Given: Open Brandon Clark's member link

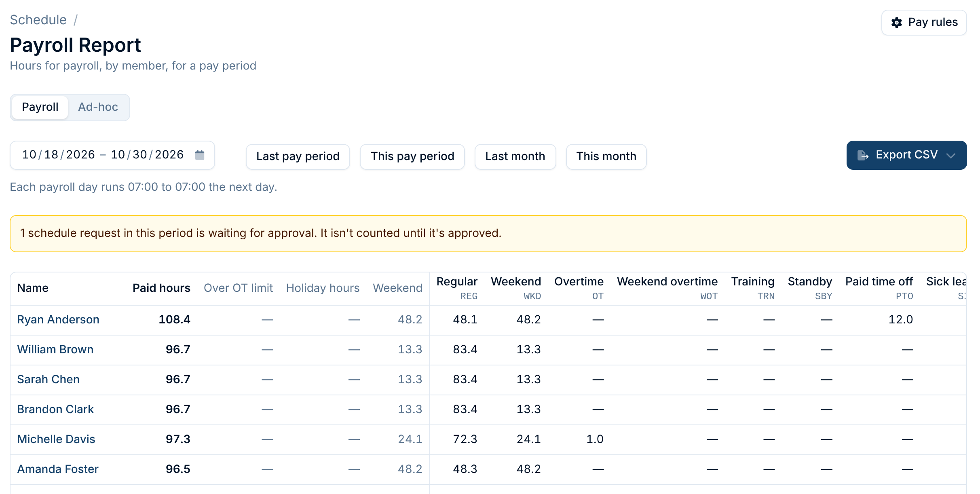Looking at the screenshot, I should pos(55,410).
